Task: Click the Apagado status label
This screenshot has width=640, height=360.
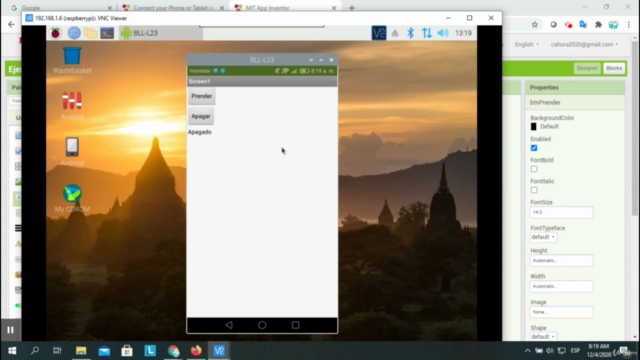Action: pos(200,132)
